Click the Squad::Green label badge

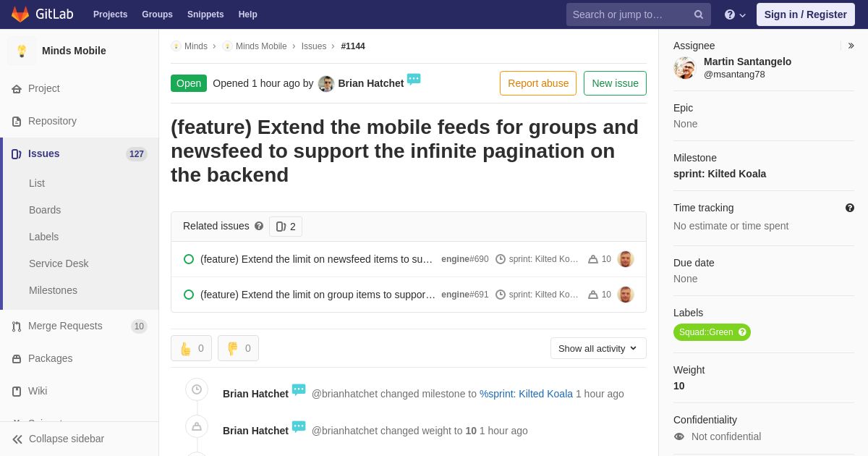coord(712,332)
